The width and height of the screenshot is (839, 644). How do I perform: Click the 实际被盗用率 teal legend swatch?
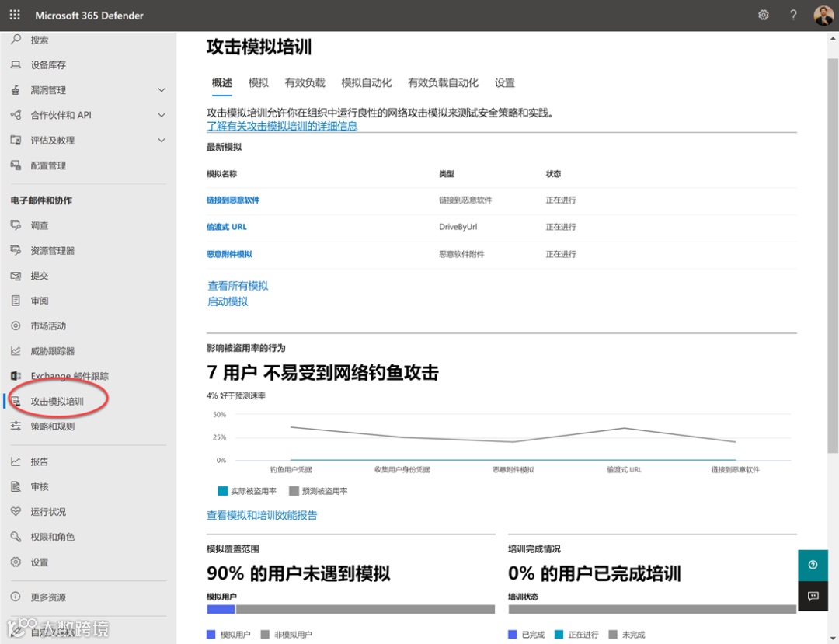[x=223, y=491]
